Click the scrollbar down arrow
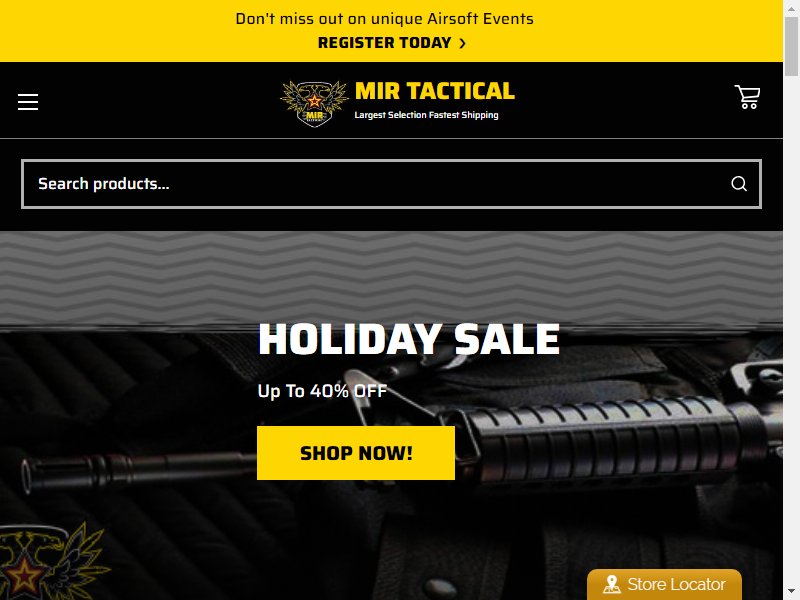This screenshot has width=800, height=600. click(x=791, y=592)
